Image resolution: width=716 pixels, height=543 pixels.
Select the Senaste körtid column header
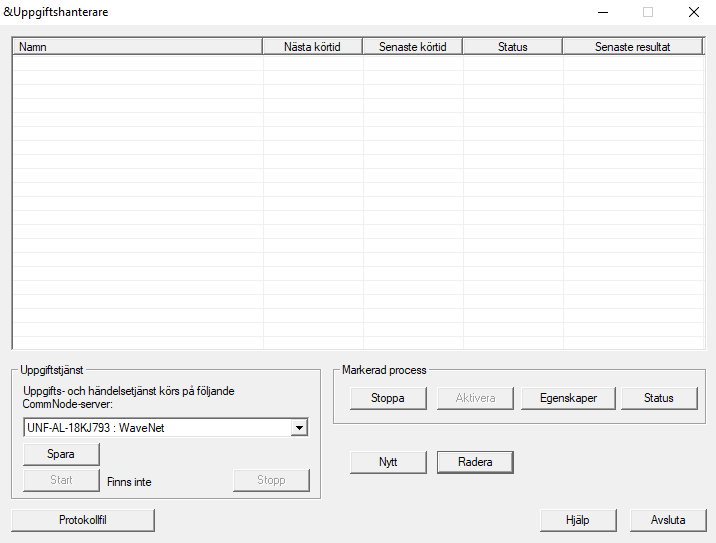(413, 47)
